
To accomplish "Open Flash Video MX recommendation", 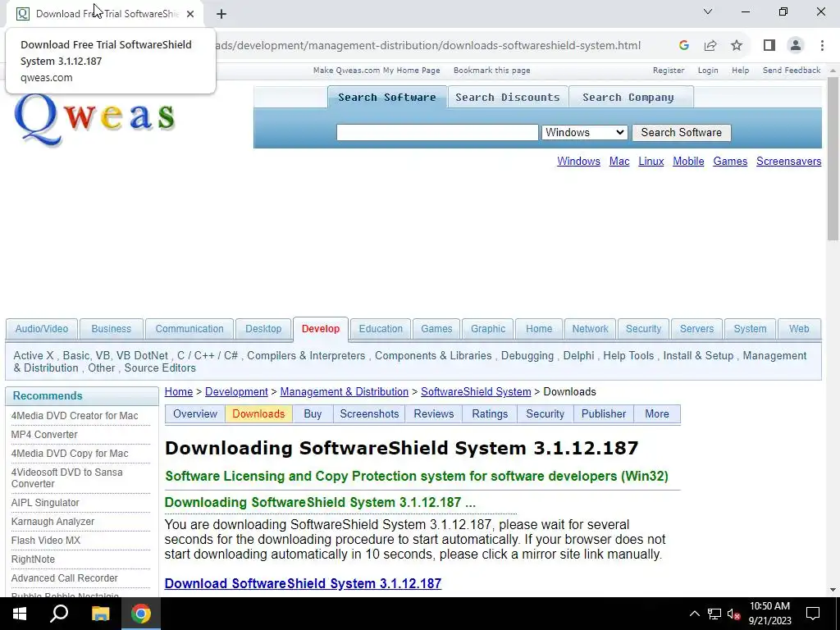I will tap(46, 541).
